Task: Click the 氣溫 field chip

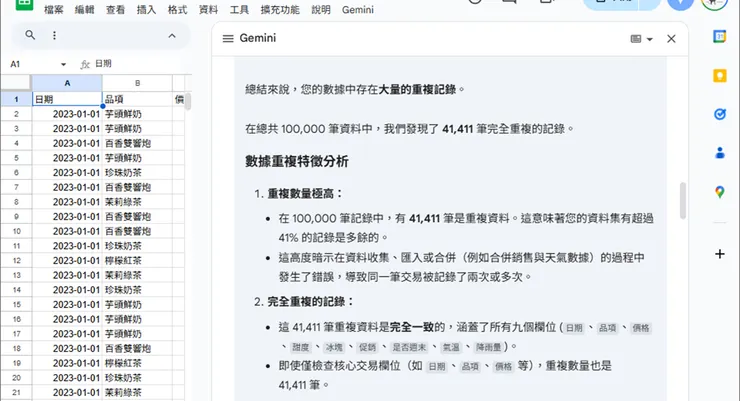Action: point(451,347)
